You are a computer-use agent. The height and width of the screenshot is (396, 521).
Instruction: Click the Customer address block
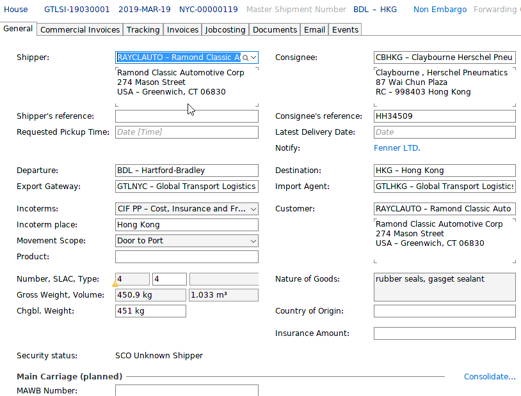pyautogui.click(x=445, y=241)
